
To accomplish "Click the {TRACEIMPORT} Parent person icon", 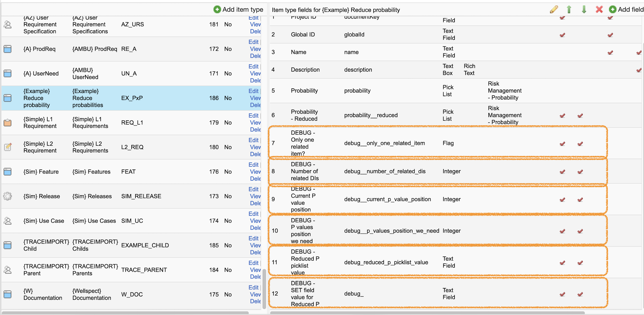I will [x=8, y=270].
